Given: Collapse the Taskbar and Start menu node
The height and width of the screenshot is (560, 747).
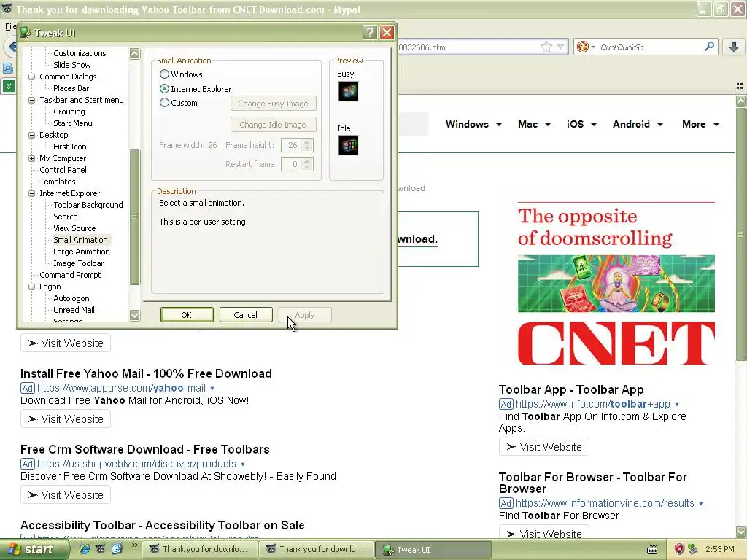Looking at the screenshot, I should 32,100.
